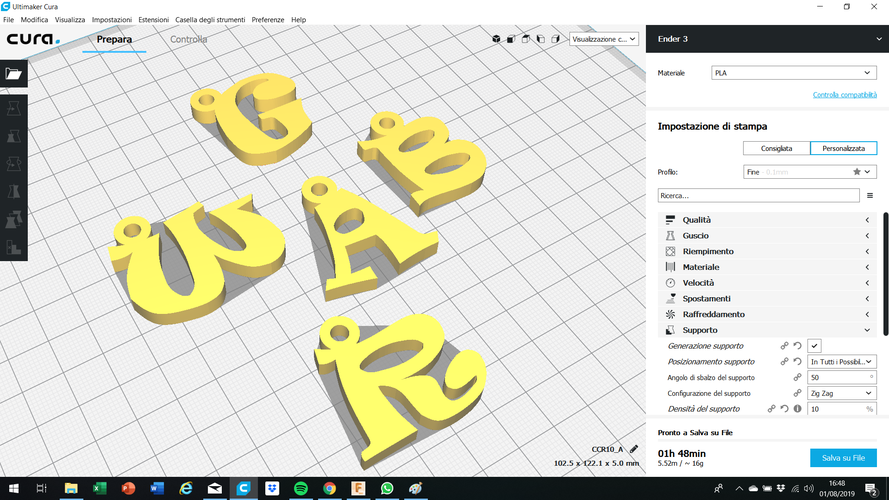The height and width of the screenshot is (500, 889).
Task: Click Angolo di sbalzo value field
Action: [841, 378]
